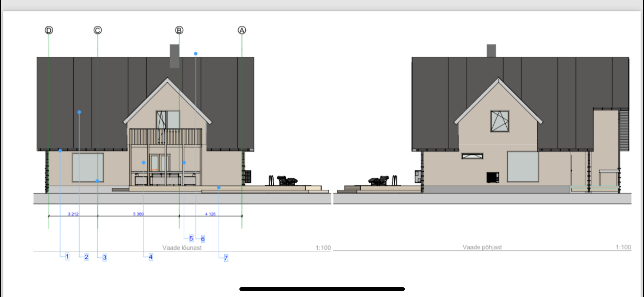The width and height of the screenshot is (644, 297).
Task: Click grid axis marker C
Action: pos(98,30)
